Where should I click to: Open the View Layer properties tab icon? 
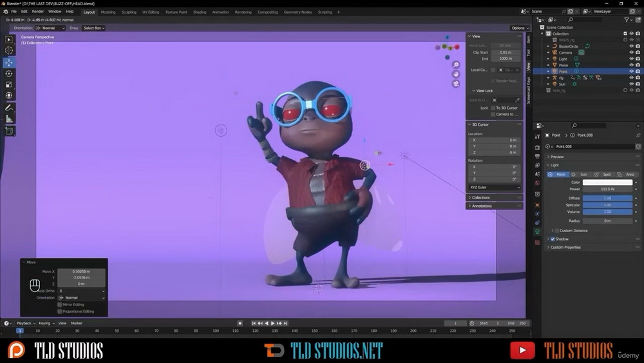(x=537, y=165)
